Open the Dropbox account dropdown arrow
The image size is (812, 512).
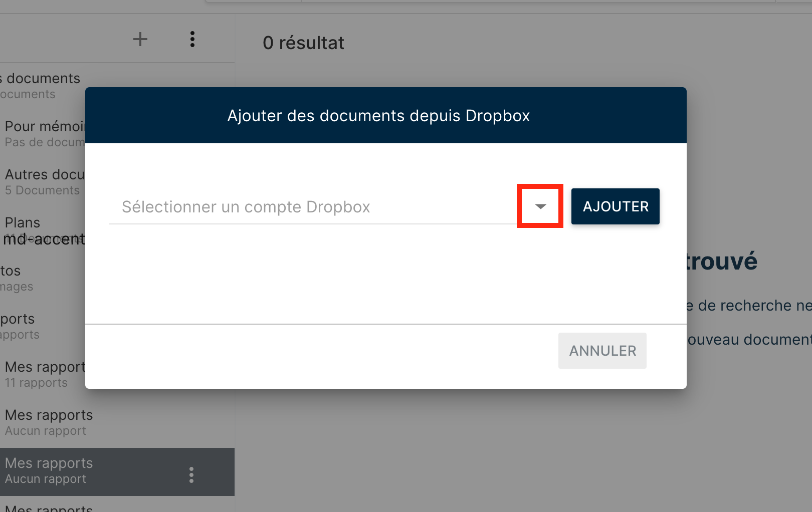point(540,206)
